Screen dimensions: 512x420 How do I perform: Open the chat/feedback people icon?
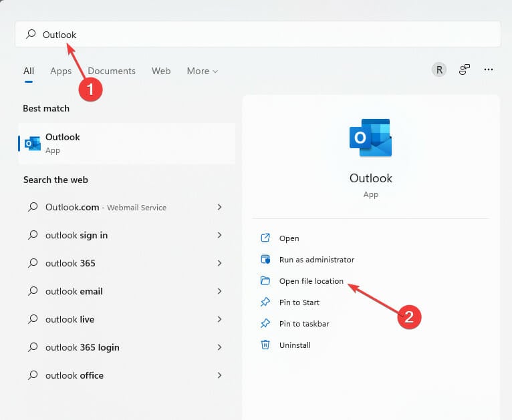465,69
